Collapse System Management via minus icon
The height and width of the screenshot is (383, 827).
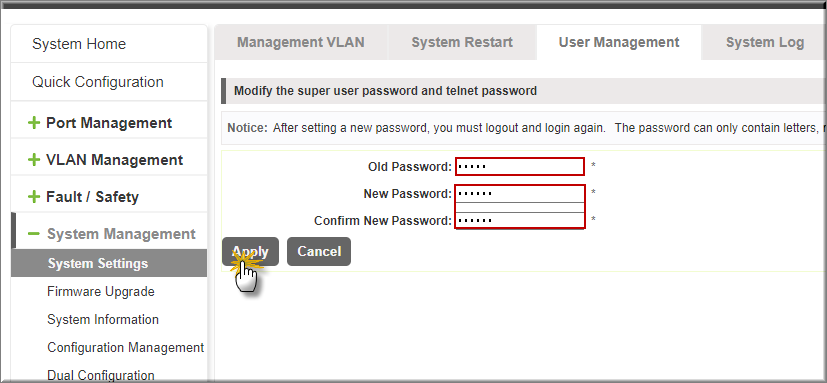click(x=34, y=234)
